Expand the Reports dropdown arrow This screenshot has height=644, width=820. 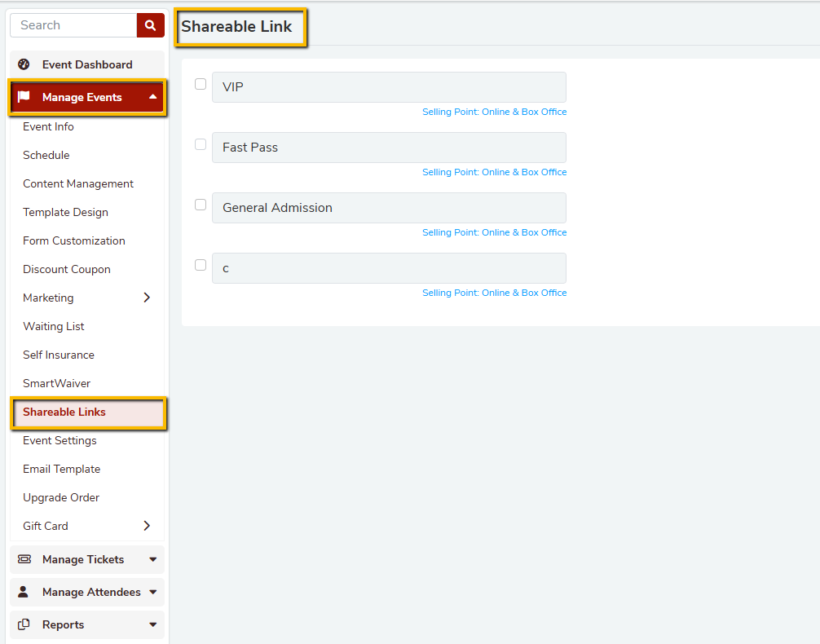coord(152,624)
